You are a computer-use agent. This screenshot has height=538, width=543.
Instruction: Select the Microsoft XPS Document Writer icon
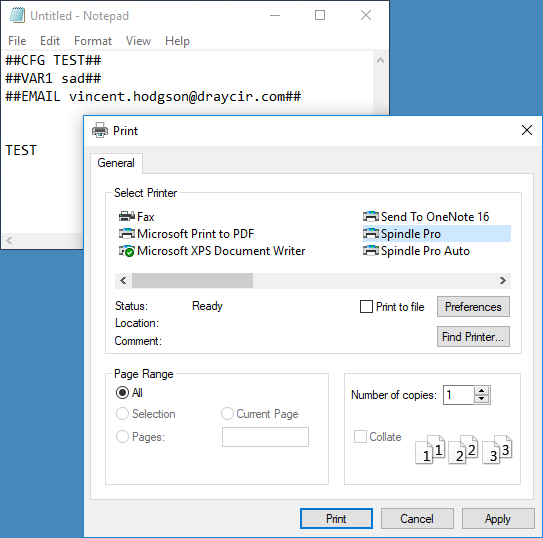tap(126, 251)
